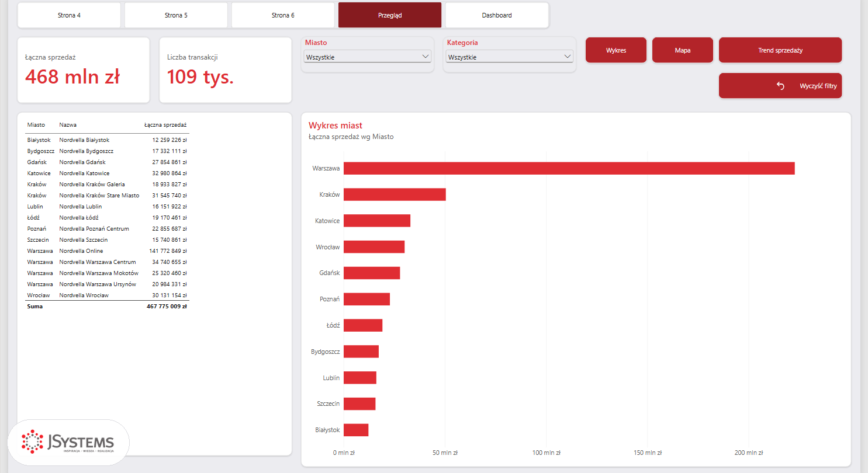Select the Przegląd tab
The image size is (868, 473).
coord(390,15)
